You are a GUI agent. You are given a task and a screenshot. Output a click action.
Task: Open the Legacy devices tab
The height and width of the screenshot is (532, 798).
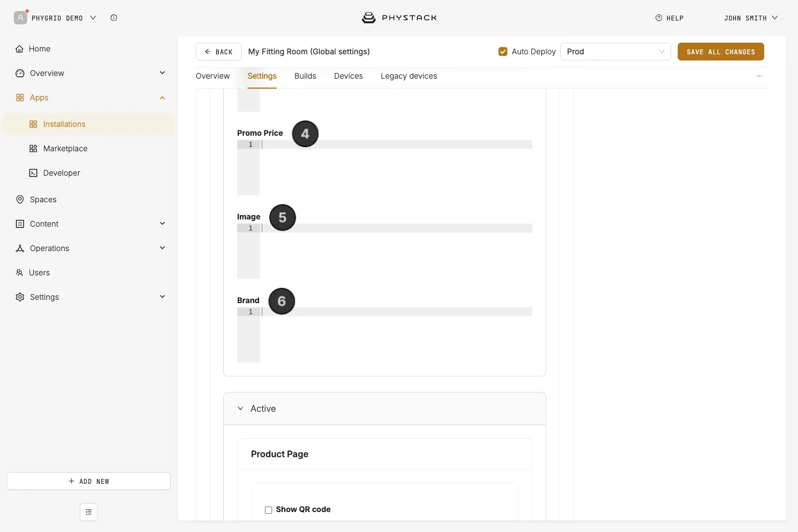pos(409,76)
